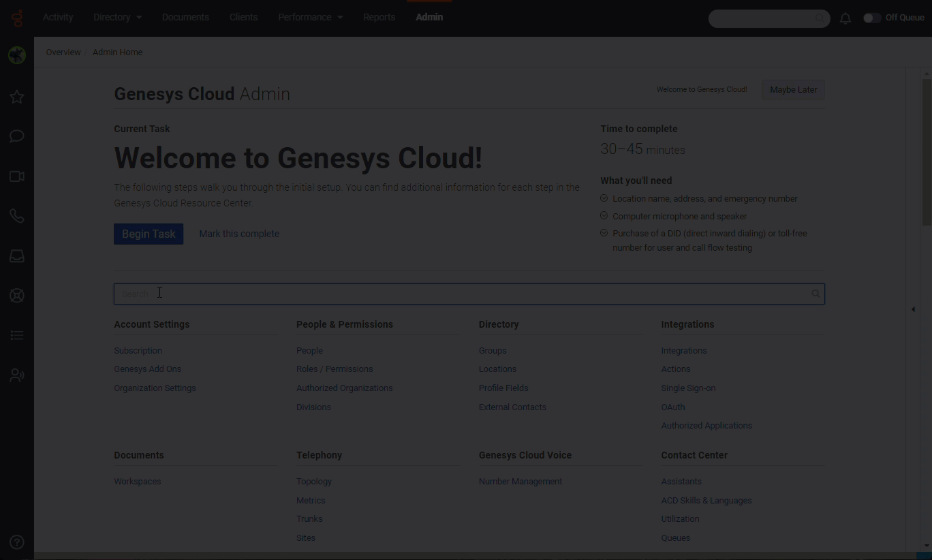The image size is (932, 560).
Task: Open the Documents menu item
Action: tap(185, 17)
